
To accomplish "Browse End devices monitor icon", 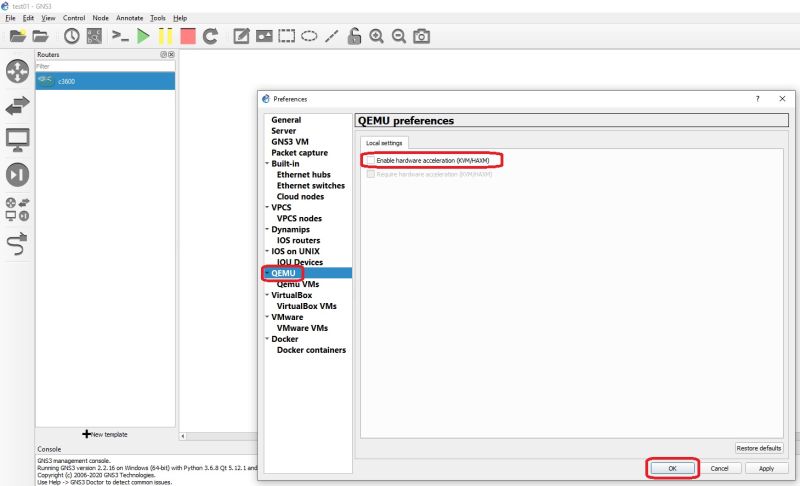I will point(17,140).
